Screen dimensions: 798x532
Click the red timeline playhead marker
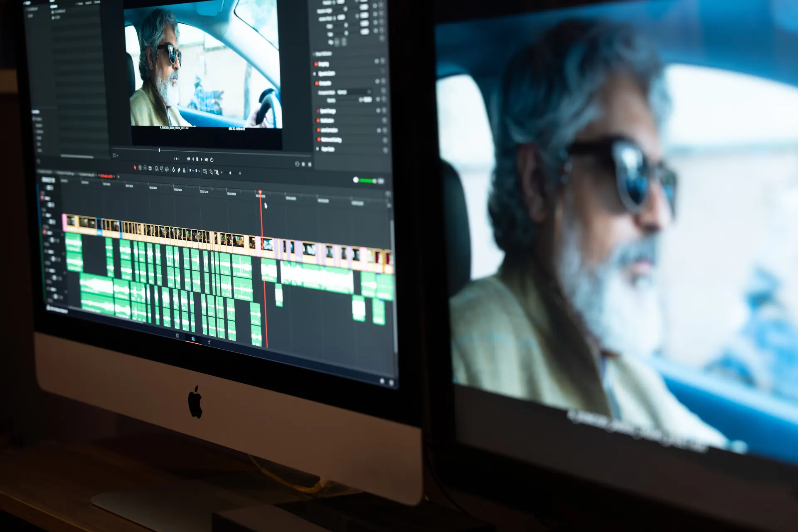[x=260, y=193]
